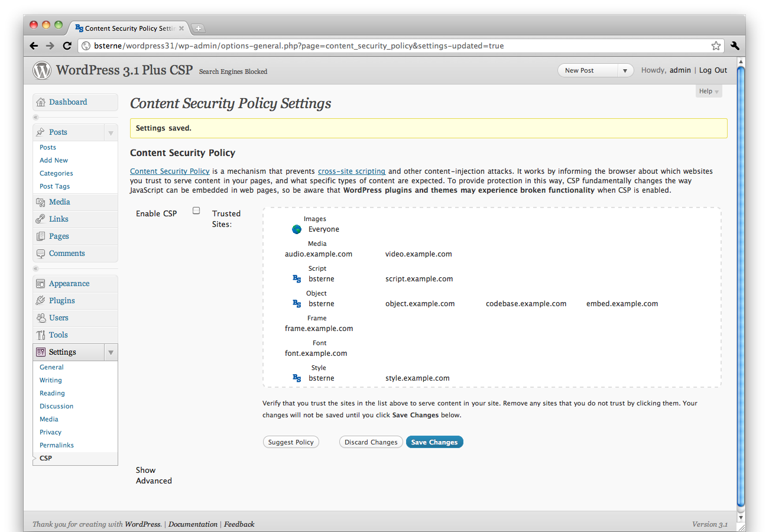The height and width of the screenshot is (532, 769).
Task: Open the admin profile link
Action: 680,70
